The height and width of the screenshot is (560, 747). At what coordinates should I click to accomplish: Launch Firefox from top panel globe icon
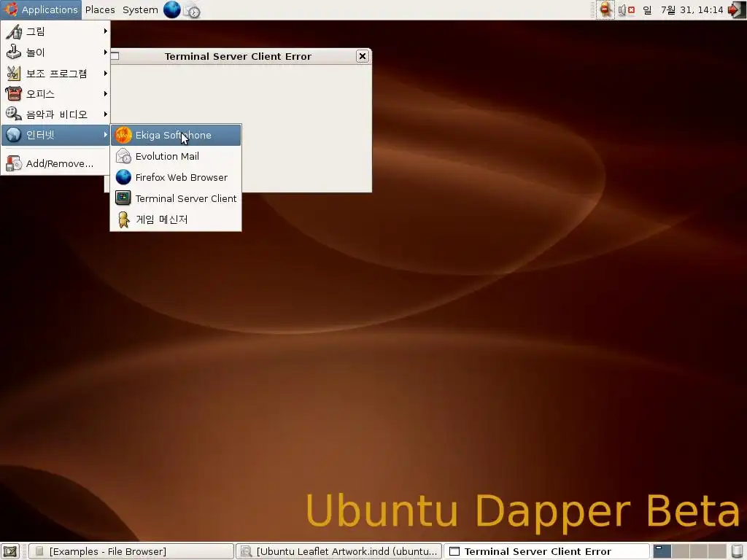pos(172,9)
